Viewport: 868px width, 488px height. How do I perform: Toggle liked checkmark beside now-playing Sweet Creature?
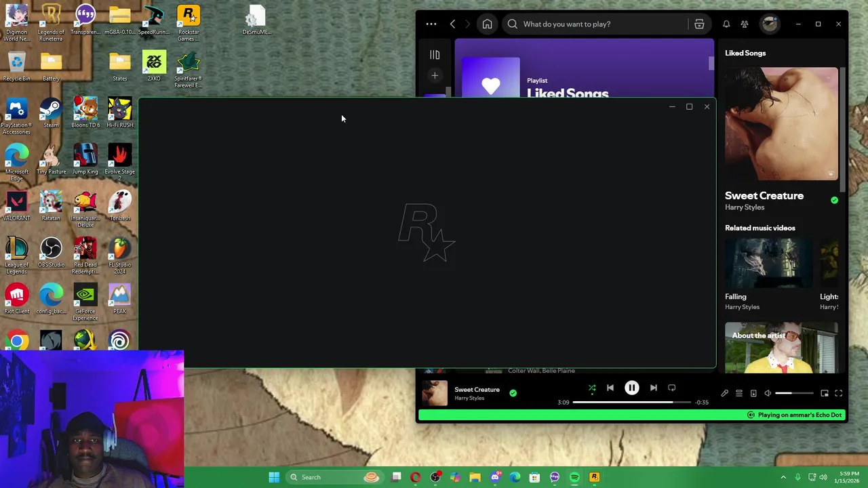[513, 392]
